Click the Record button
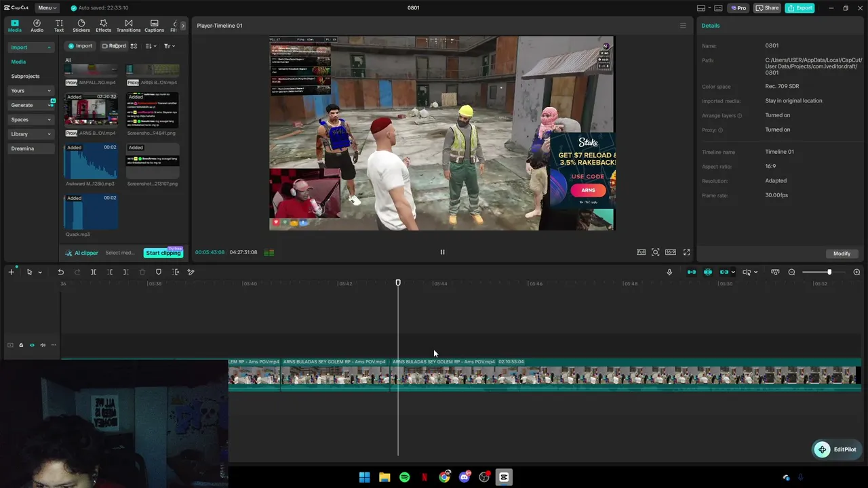Screen dimensions: 868x488 114,46
